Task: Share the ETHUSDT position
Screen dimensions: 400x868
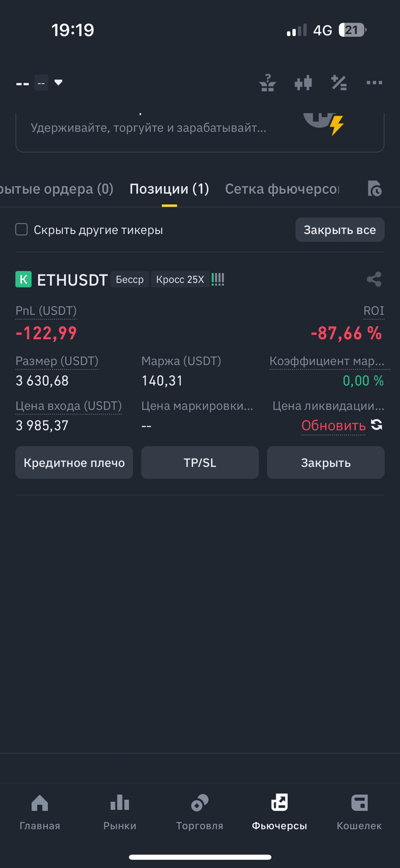Action: [374, 279]
